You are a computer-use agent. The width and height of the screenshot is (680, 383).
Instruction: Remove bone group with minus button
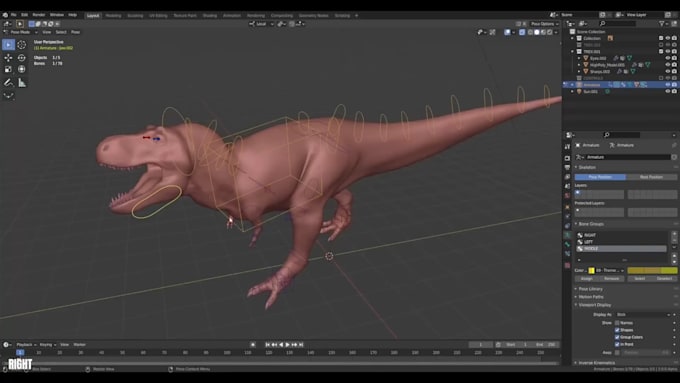(674, 240)
